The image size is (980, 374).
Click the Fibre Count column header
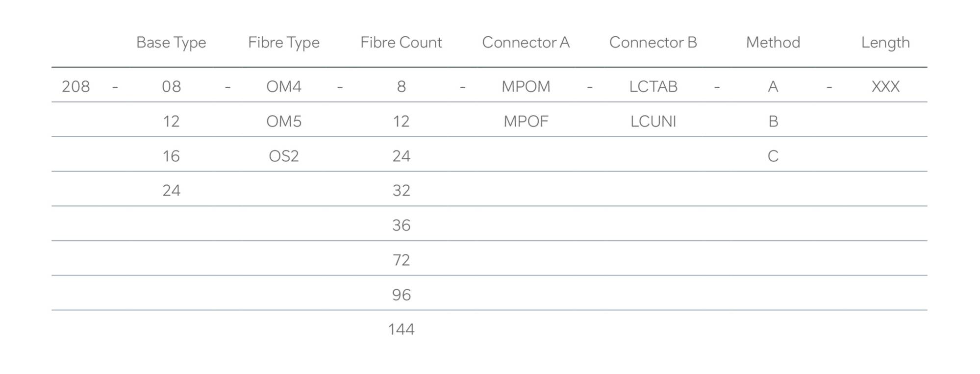(x=401, y=42)
